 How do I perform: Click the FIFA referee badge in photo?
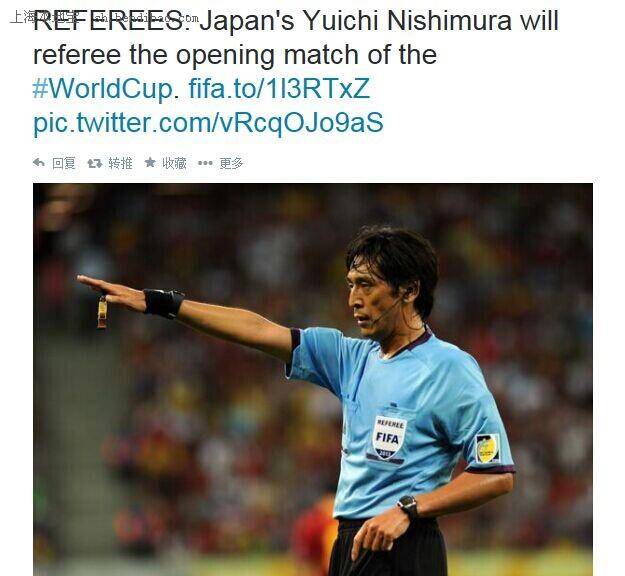(389, 437)
